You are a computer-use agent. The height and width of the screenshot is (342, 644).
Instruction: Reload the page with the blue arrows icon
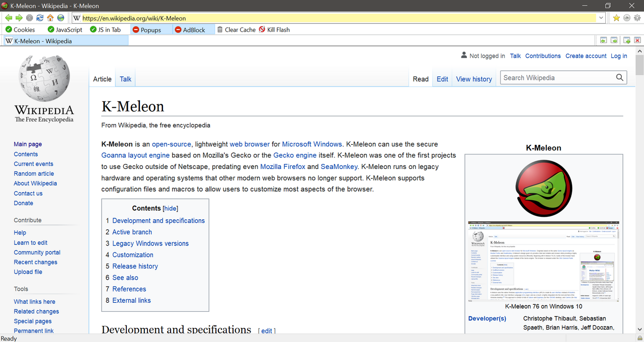click(x=40, y=18)
